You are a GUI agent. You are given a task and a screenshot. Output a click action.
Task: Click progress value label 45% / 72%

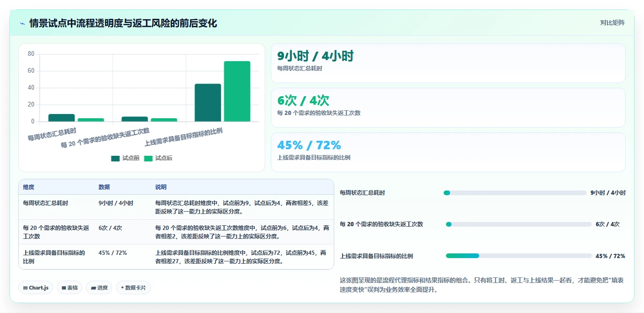point(610,256)
